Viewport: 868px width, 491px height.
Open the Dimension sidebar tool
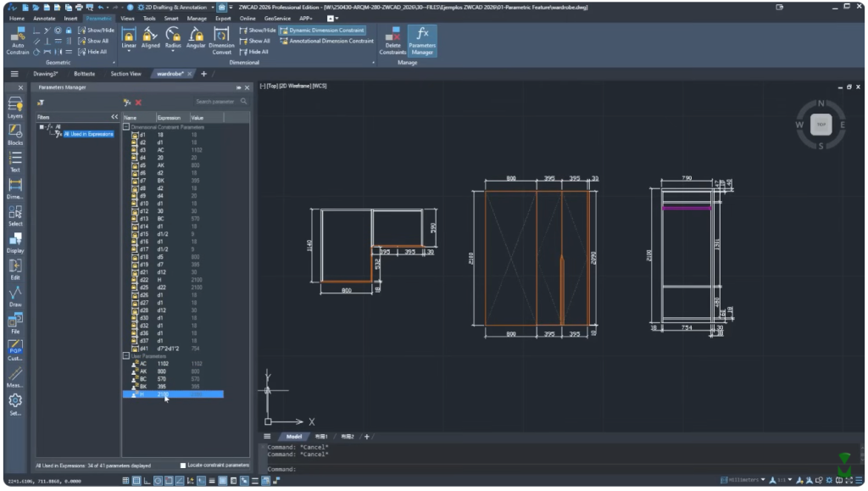point(15,188)
